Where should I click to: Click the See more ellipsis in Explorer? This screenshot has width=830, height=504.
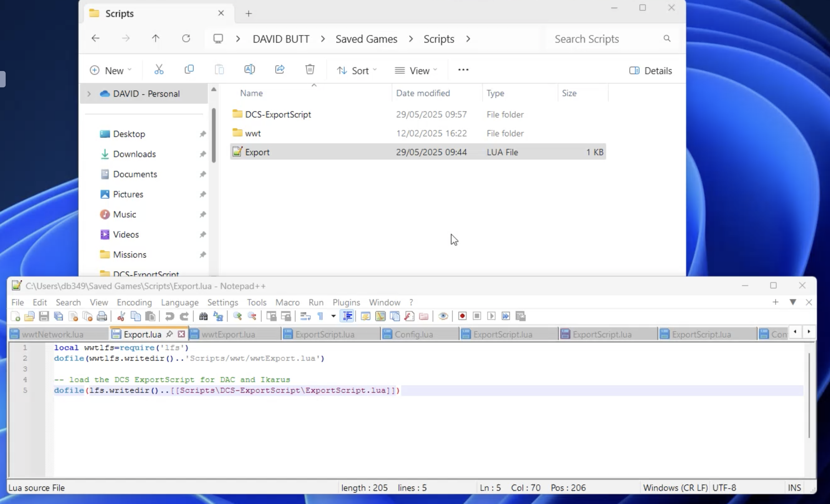click(x=463, y=70)
